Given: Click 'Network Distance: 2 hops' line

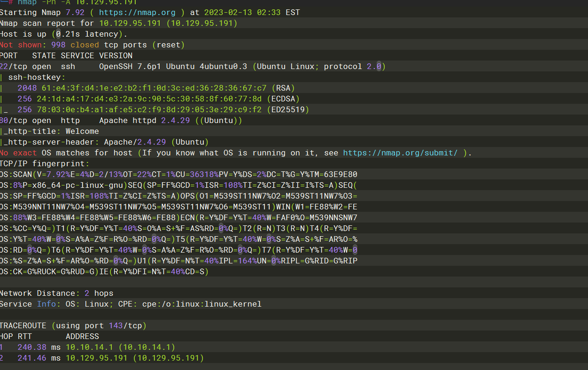Looking at the screenshot, I should 56,293.
